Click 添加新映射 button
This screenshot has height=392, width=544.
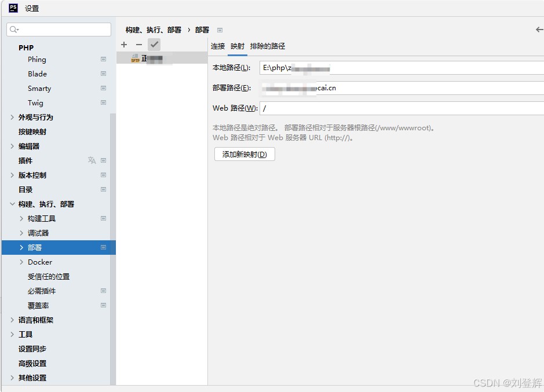pos(244,155)
